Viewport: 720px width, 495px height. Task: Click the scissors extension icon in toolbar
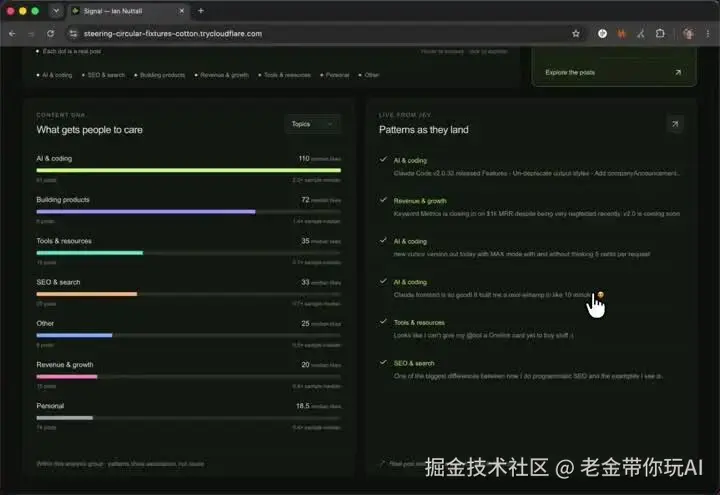(x=641, y=34)
